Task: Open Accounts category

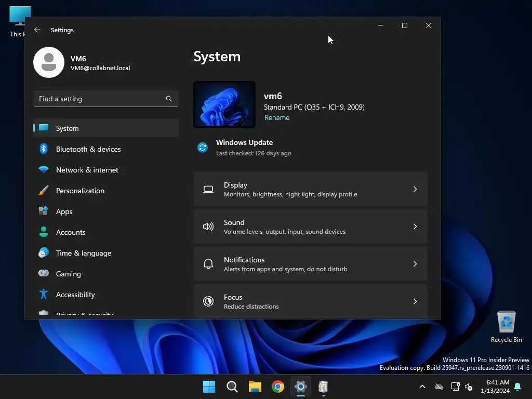Action: click(106, 232)
